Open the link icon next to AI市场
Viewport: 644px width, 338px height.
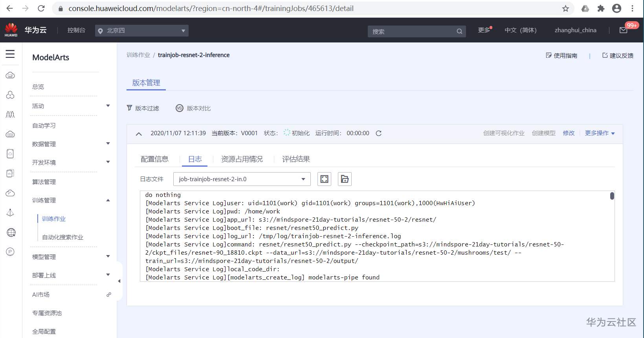tap(109, 294)
